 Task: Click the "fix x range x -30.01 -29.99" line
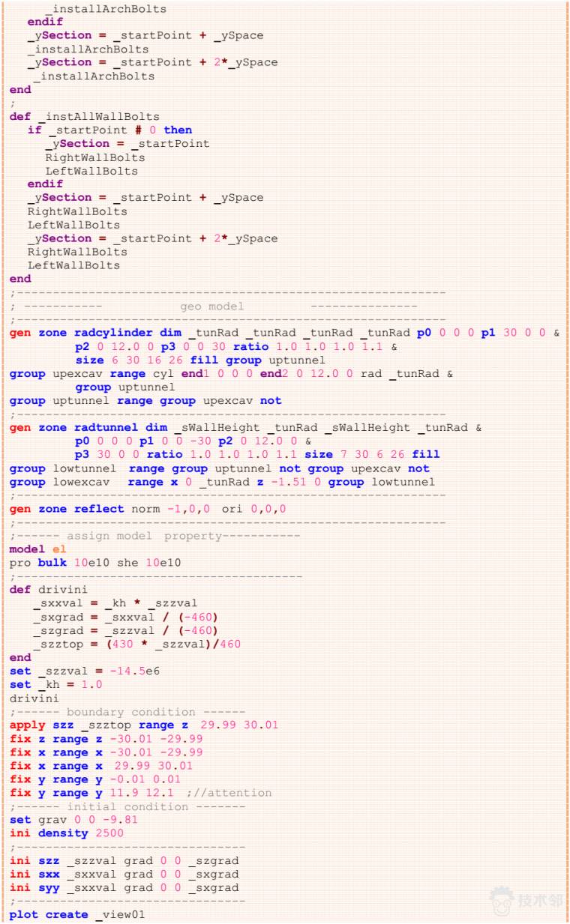[x=106, y=752]
